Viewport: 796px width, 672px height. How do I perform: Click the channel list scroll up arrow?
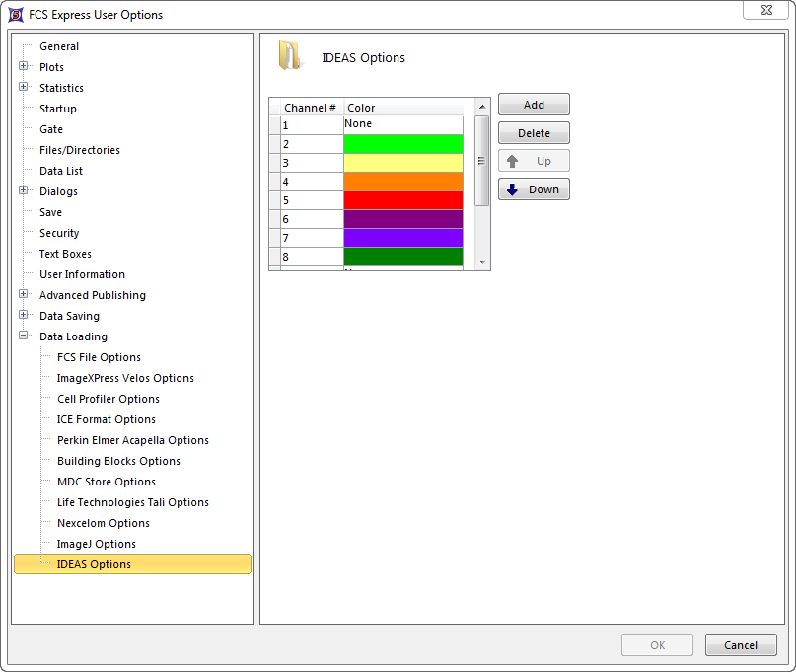click(482, 107)
